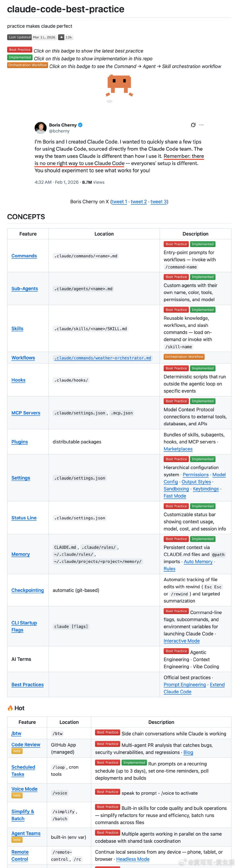Viewport: 237px width, 868px height.
Task: Open the Keybindings link
Action: click(206, 489)
